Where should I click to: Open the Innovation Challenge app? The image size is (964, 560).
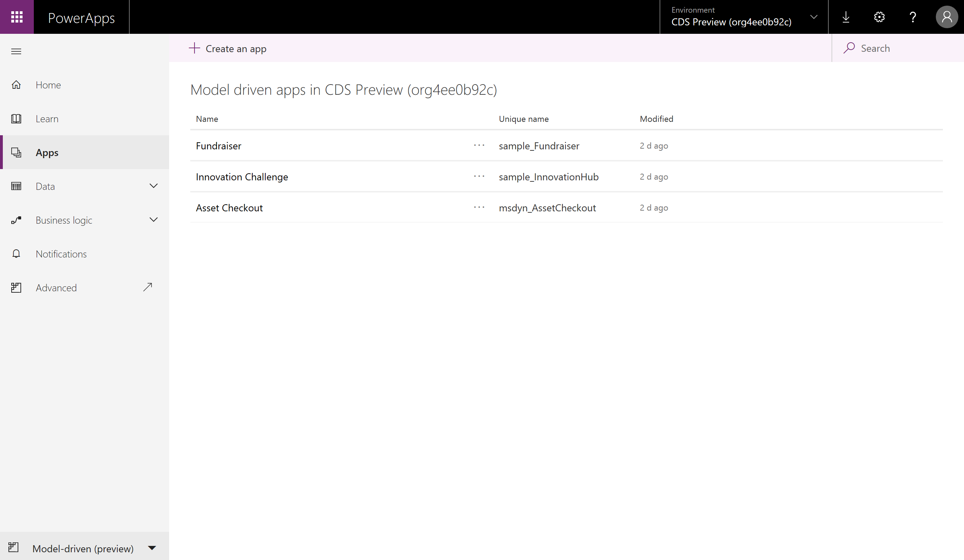point(242,177)
